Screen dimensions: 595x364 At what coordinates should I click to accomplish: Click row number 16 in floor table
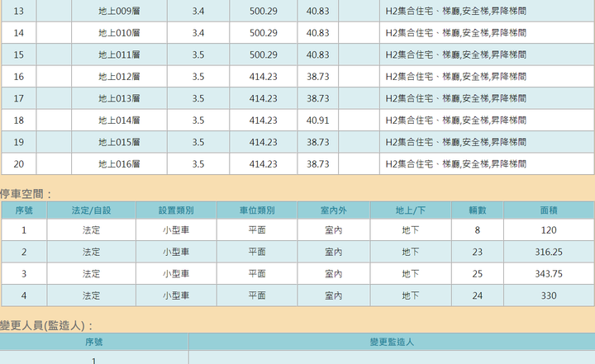click(x=18, y=77)
